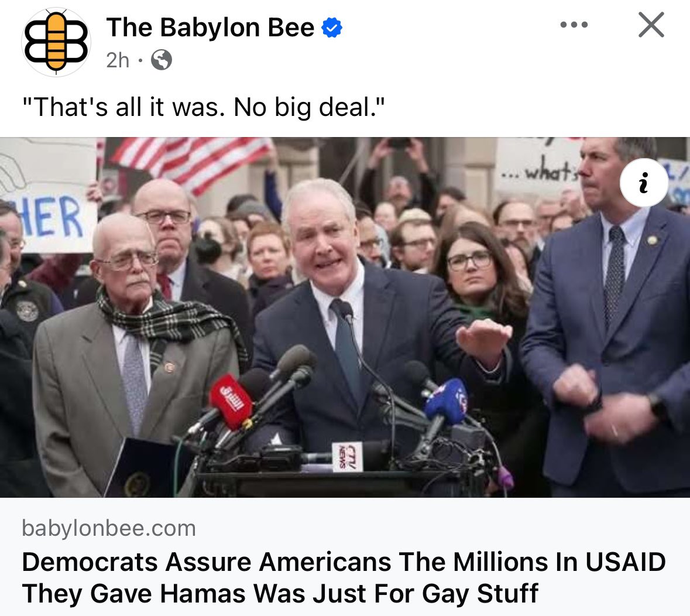This screenshot has height=616, width=690.
Task: Click the blue verified badge
Action: pyautogui.click(x=332, y=28)
